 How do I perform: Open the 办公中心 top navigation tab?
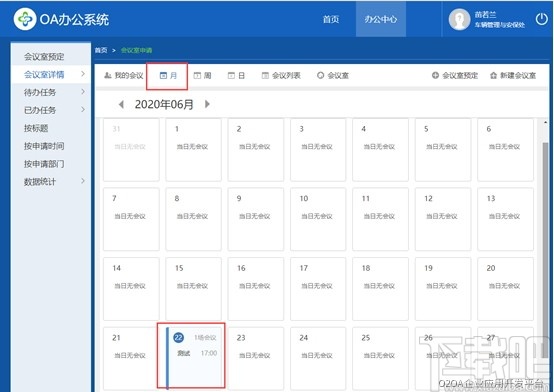pos(381,19)
